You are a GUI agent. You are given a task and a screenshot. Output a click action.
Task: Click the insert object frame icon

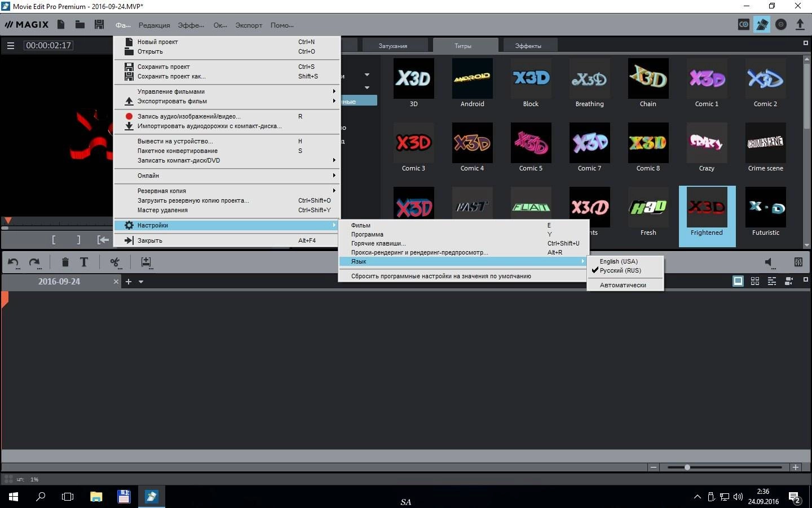(x=146, y=262)
